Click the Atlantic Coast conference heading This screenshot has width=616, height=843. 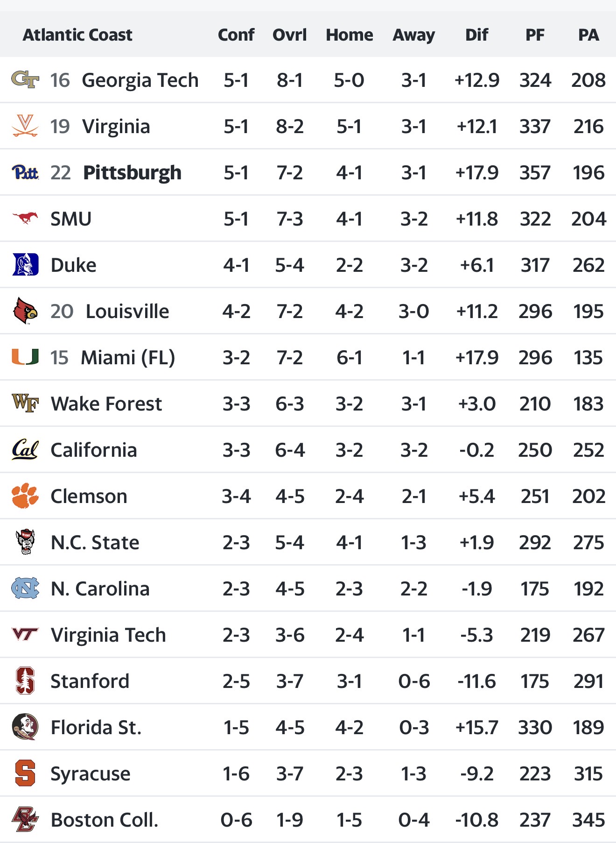[x=77, y=35]
